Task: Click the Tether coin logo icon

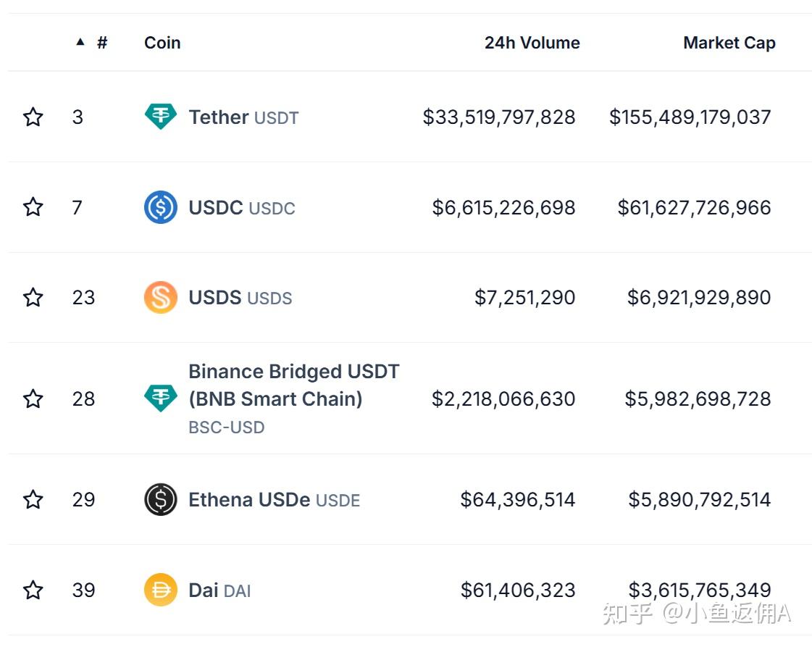Action: [160, 117]
